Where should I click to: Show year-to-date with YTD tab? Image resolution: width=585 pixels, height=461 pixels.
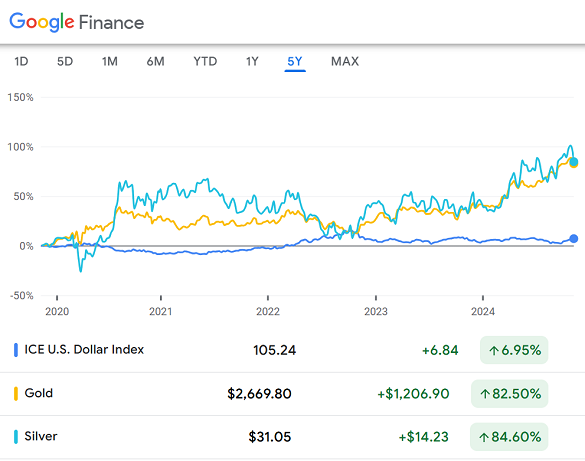(205, 61)
